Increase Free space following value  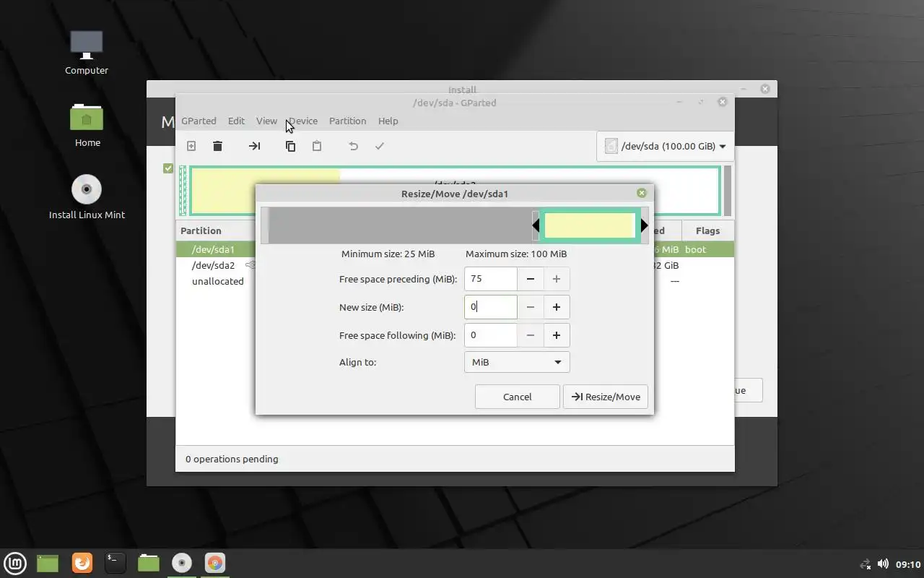click(x=557, y=335)
